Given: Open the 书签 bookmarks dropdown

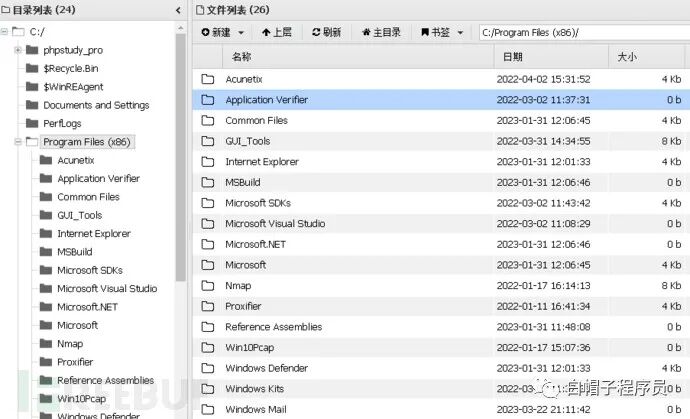Looking at the screenshot, I should [x=442, y=32].
